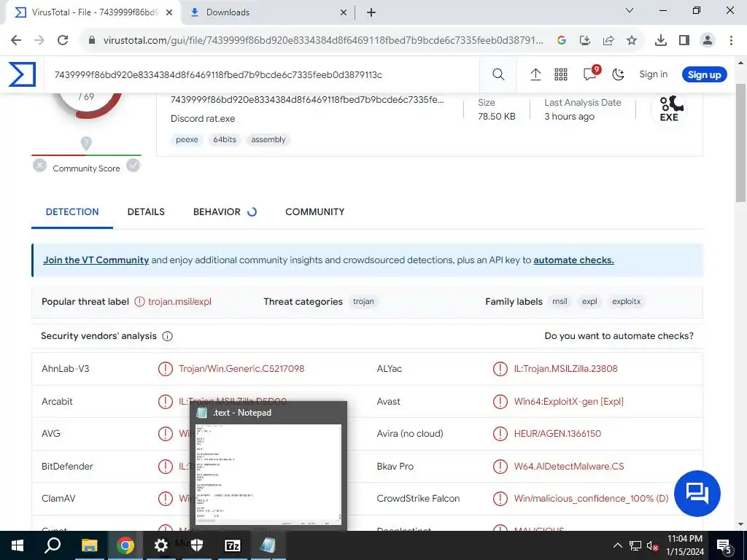Click the Google icon in address bar

click(562, 41)
